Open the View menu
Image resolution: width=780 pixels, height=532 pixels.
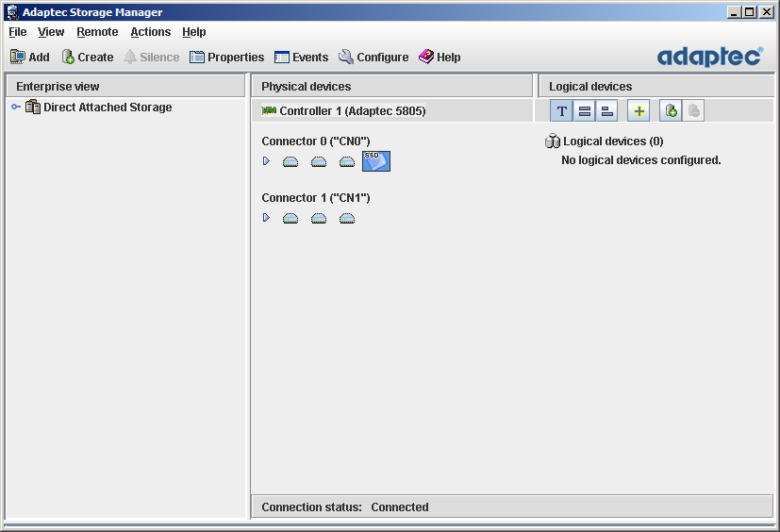(51, 32)
